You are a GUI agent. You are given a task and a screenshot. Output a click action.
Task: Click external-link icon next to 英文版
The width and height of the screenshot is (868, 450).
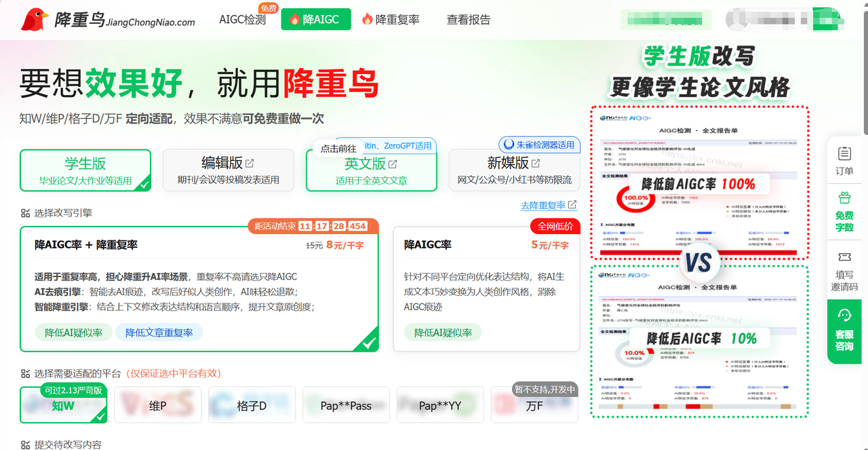click(x=393, y=164)
